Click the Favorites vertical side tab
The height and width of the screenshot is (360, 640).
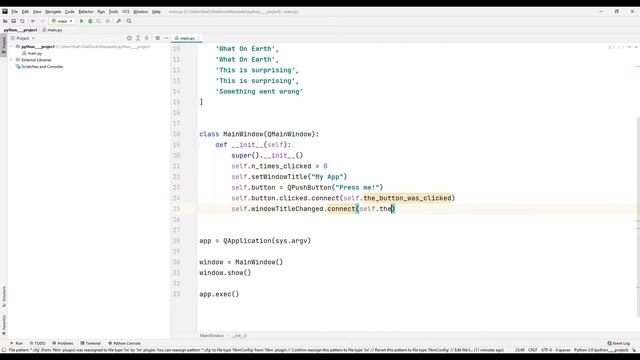pos(4,324)
